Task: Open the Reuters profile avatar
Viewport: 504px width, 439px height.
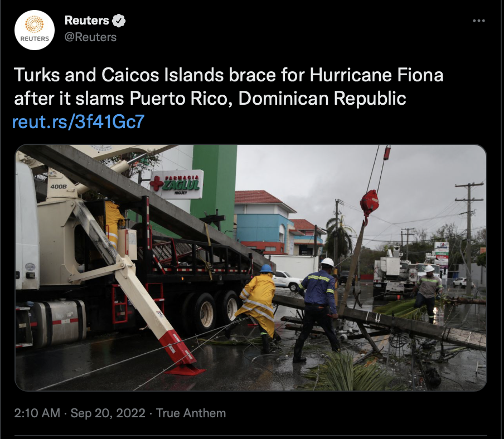Action: pyautogui.click(x=35, y=30)
